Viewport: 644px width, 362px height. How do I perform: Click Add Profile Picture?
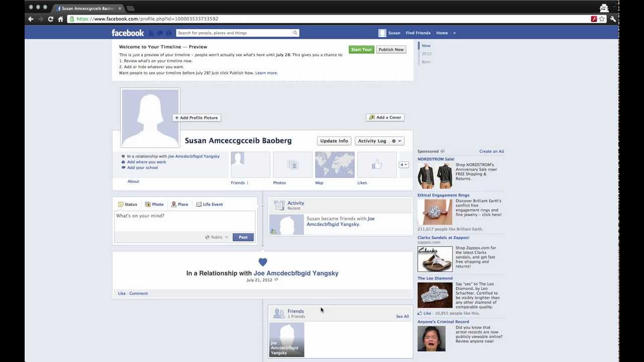tap(197, 118)
